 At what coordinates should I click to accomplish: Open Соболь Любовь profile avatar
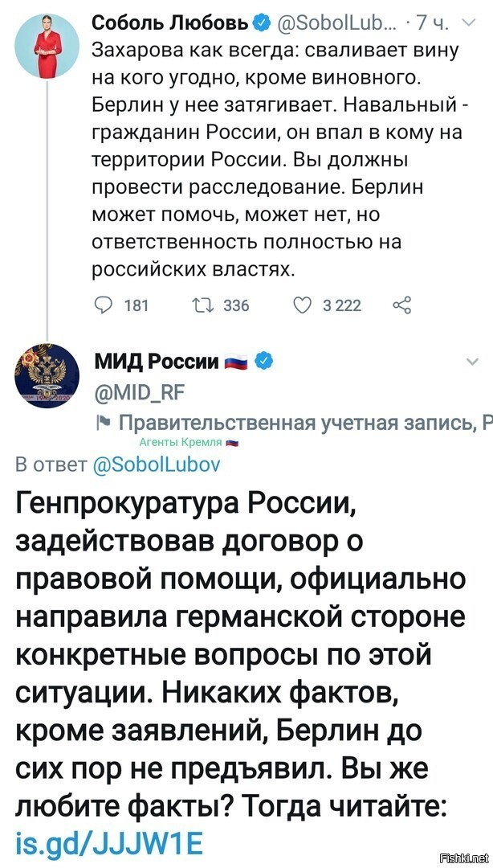[x=47, y=47]
